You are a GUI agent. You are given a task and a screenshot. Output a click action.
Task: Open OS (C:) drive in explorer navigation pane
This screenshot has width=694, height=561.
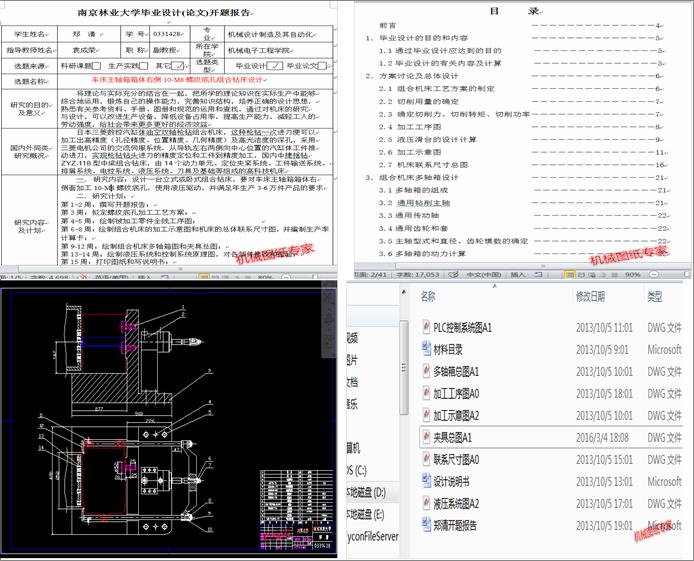(x=357, y=470)
